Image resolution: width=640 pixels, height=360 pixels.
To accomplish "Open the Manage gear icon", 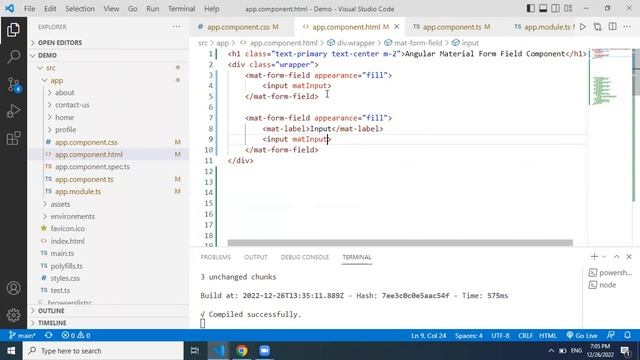I will point(13,315).
